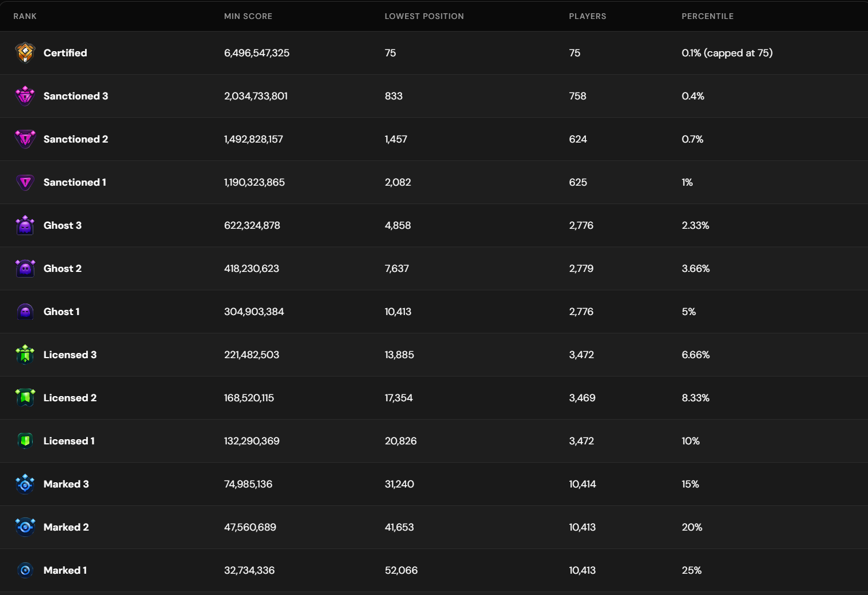Click percentile value 25%
This screenshot has height=595, width=868.
point(692,570)
